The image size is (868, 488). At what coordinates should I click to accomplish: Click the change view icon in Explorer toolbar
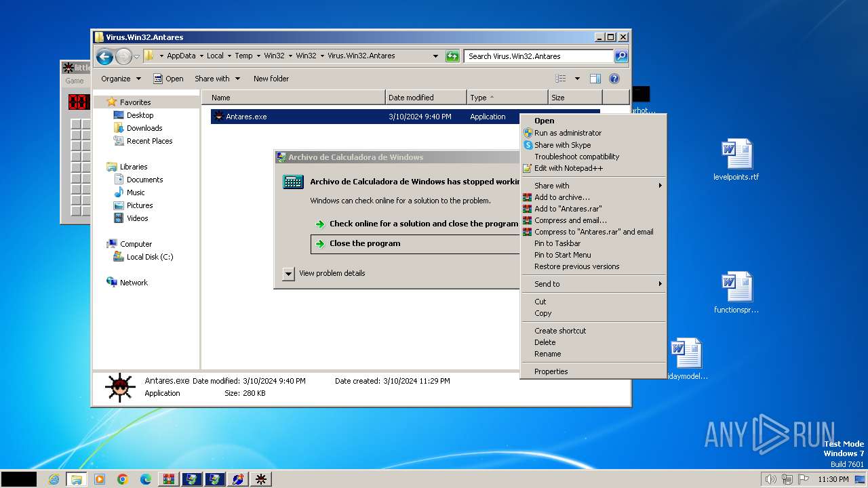click(x=561, y=79)
